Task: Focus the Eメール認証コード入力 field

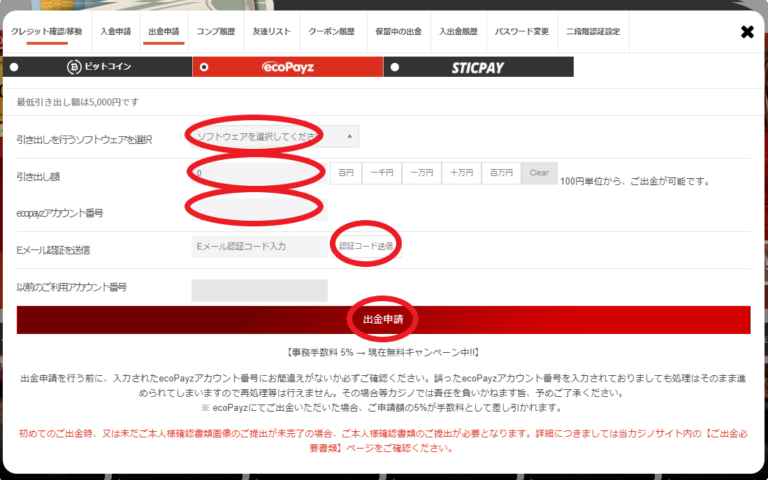Action: (x=259, y=246)
